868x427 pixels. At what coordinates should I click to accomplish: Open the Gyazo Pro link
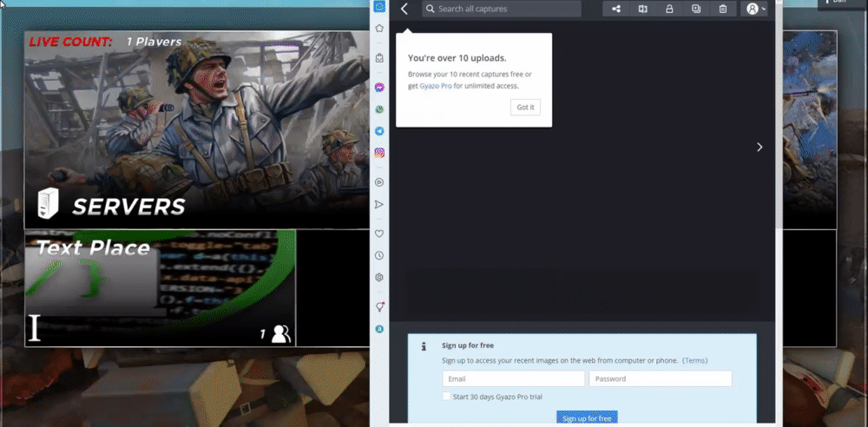436,86
